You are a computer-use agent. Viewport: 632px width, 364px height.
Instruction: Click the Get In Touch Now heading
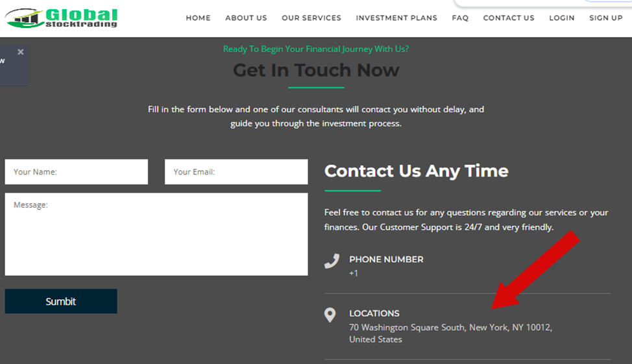click(316, 70)
